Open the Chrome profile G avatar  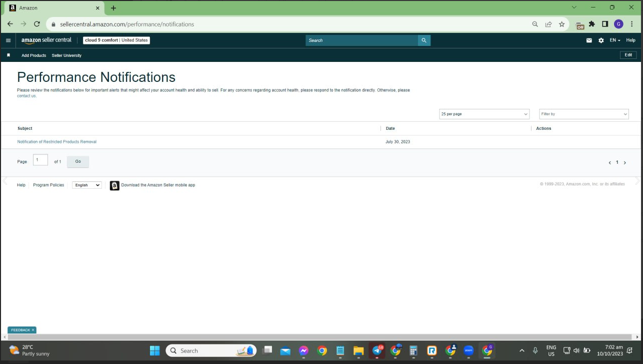pos(618,24)
